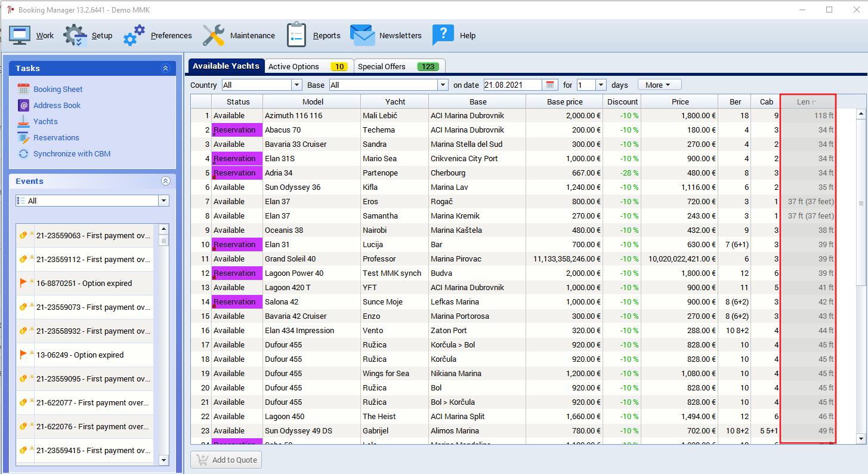Click the yacht table scroll down arrow

[x=861, y=439]
